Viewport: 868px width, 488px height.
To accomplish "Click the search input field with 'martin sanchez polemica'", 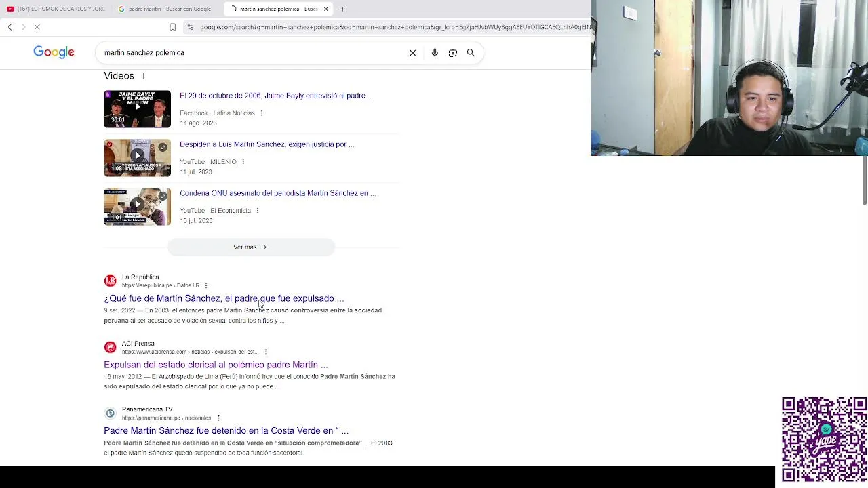I will click(x=251, y=53).
